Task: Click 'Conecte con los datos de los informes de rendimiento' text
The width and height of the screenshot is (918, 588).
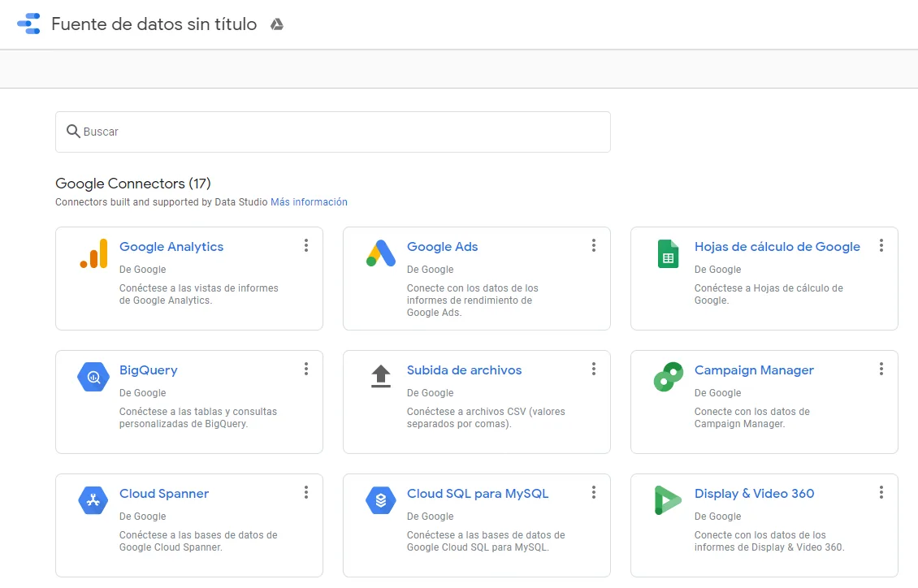Action: (x=473, y=300)
